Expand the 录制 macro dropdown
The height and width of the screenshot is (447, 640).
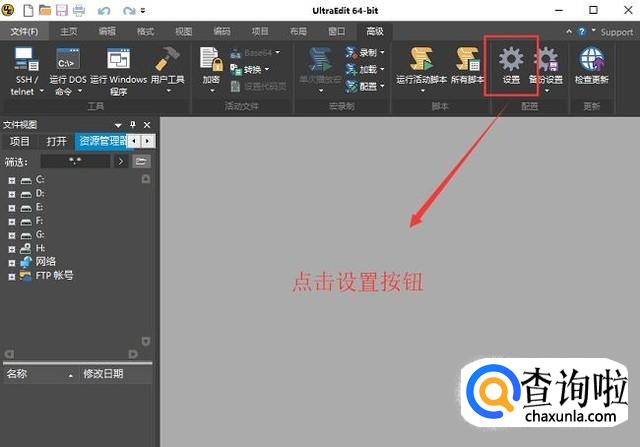382,52
